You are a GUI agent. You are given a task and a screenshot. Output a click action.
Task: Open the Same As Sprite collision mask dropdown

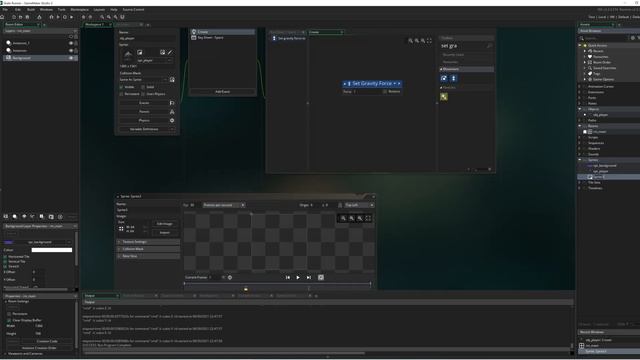143,80
